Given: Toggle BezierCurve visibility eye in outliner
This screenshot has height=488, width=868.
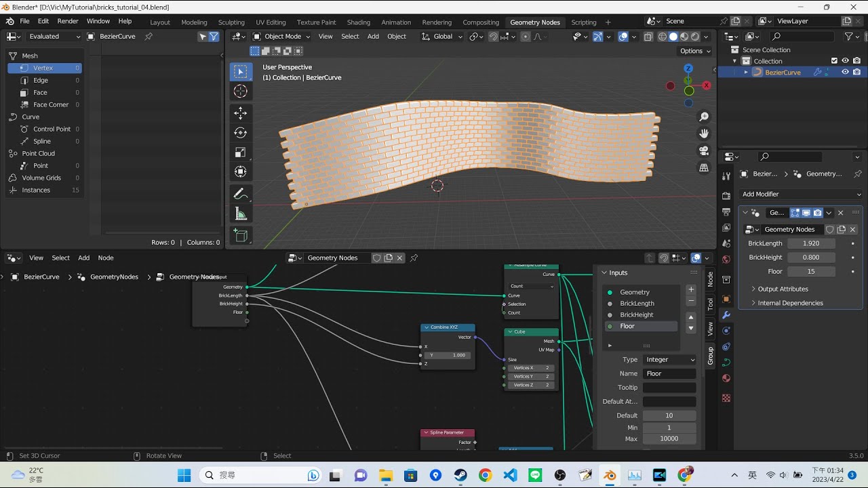Looking at the screenshot, I should (x=845, y=73).
